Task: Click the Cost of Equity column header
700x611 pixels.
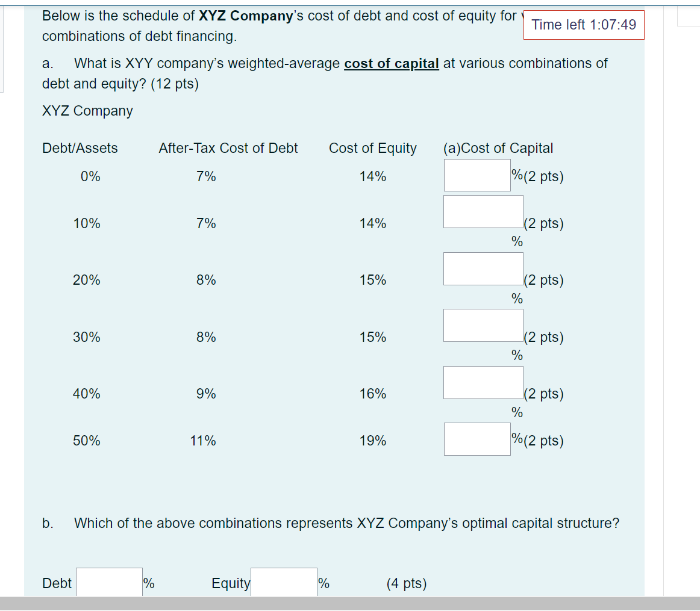Action: (x=373, y=148)
